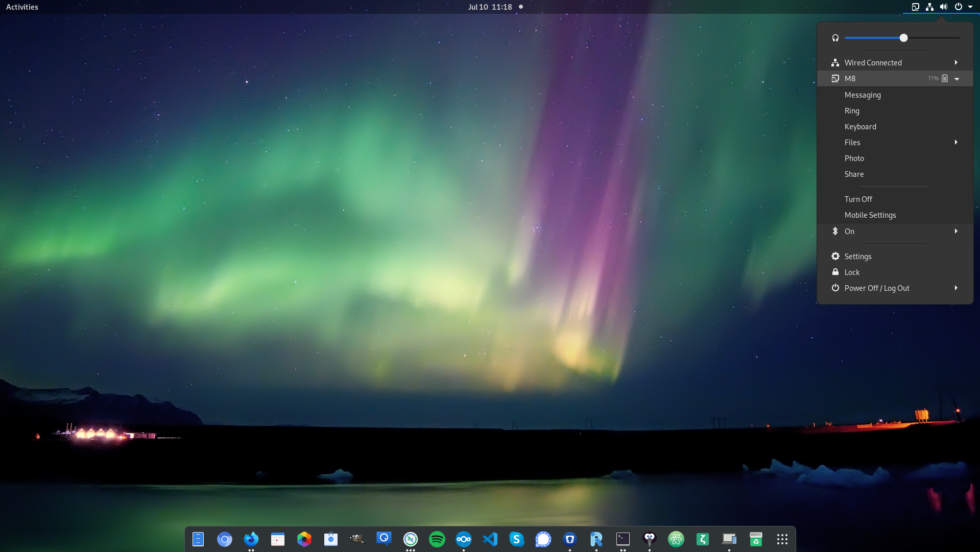
Task: Launch Spotify from the dock
Action: [x=437, y=539]
